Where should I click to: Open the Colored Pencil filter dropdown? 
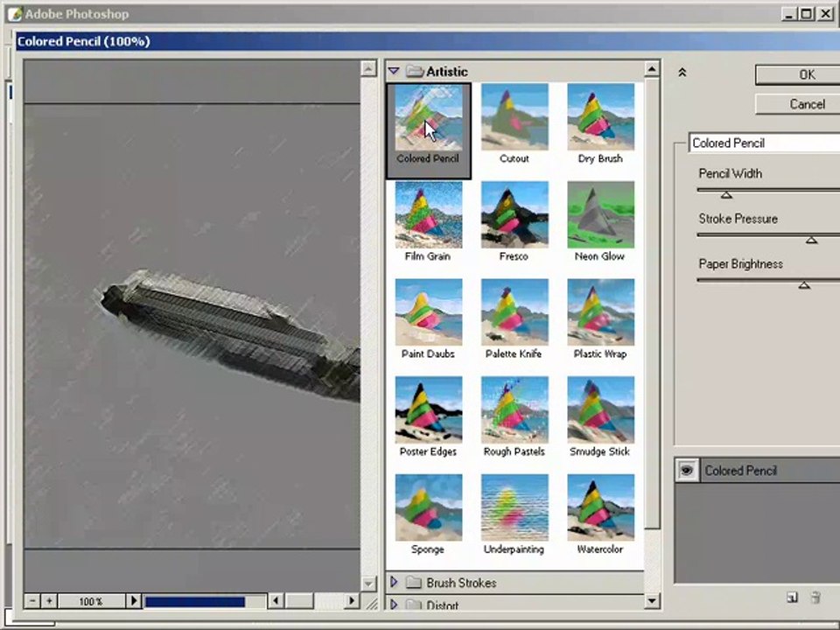coord(765,143)
